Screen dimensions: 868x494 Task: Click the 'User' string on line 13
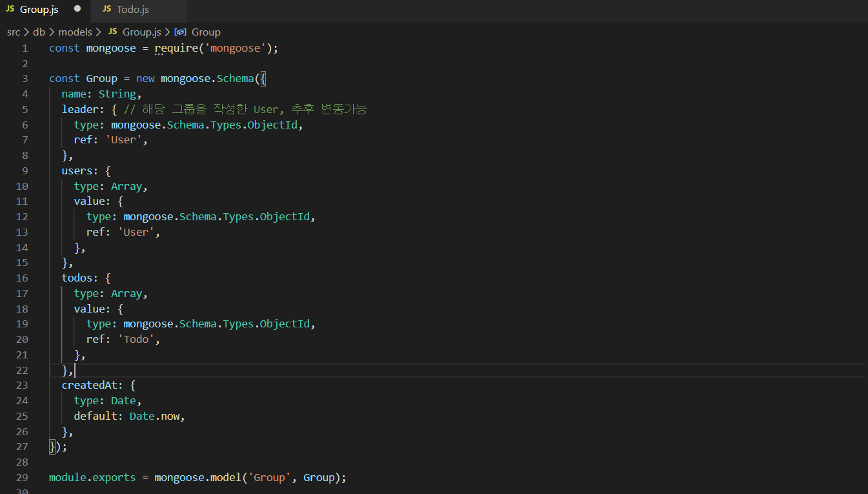[x=136, y=232]
